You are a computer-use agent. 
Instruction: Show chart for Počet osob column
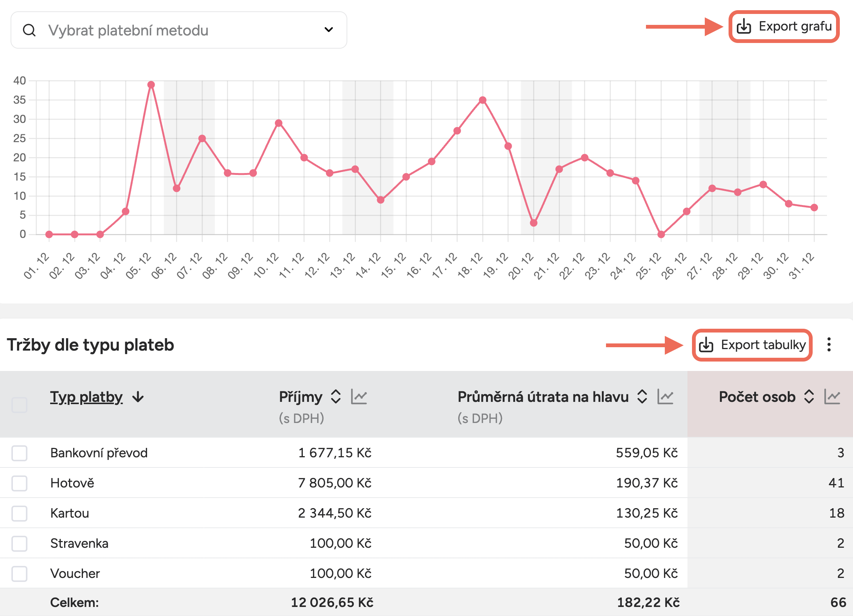pyautogui.click(x=832, y=397)
